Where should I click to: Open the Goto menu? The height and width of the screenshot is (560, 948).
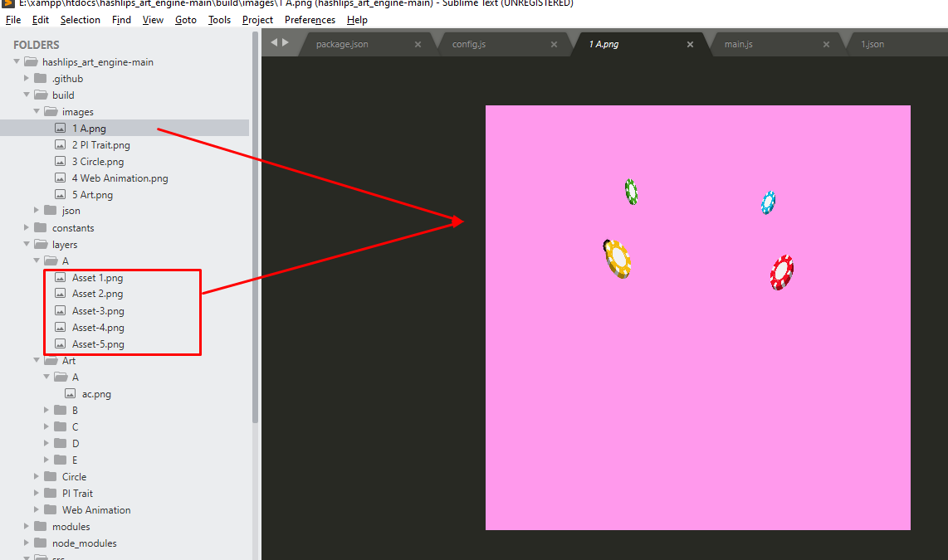coord(185,19)
